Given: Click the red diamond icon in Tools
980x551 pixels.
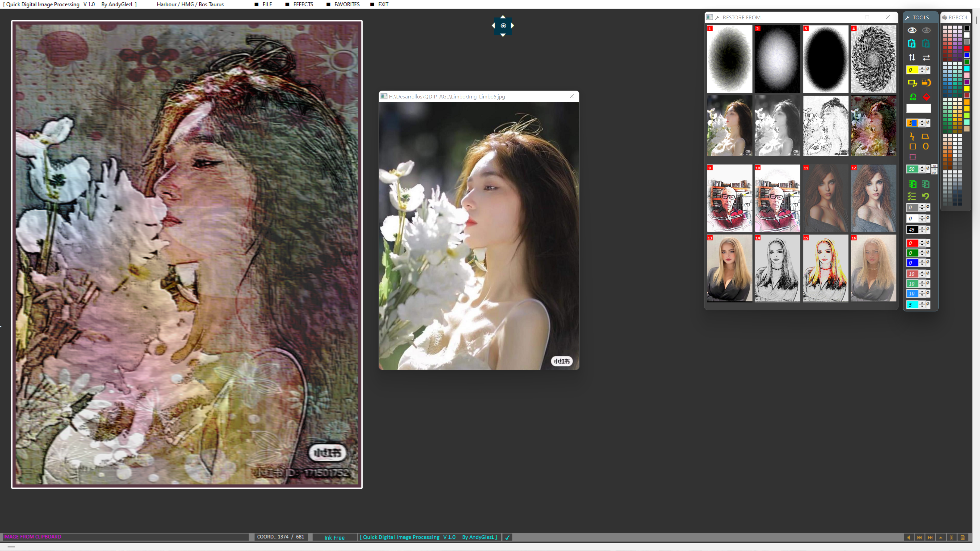Looking at the screenshot, I should pyautogui.click(x=926, y=97).
